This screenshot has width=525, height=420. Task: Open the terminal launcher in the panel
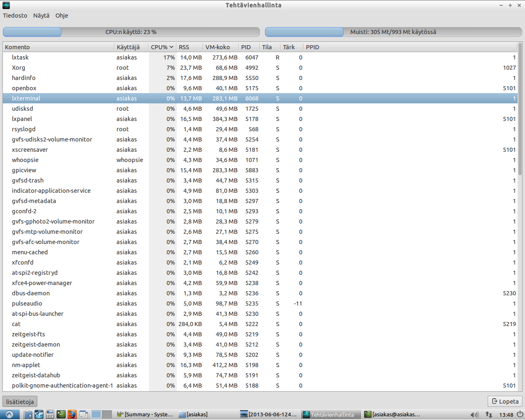click(x=61, y=414)
